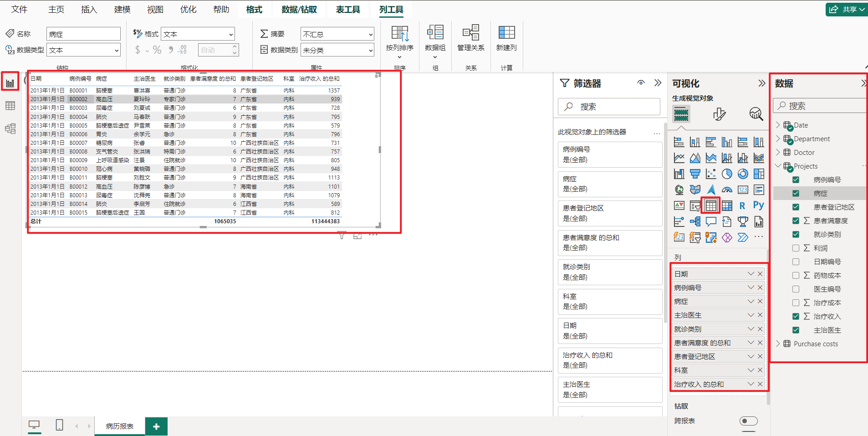Select the Funnel chart visual
Image resolution: width=868 pixels, height=436 pixels.
coord(695,174)
